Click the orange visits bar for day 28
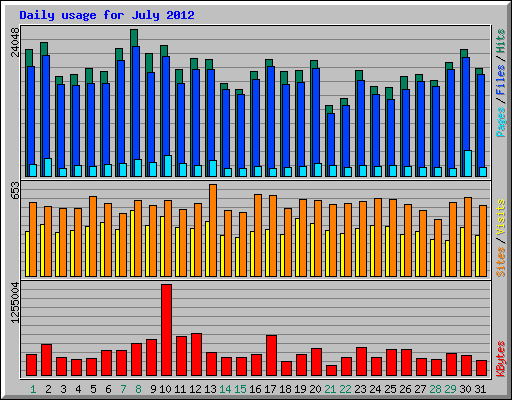The height and width of the screenshot is (400, 512). click(x=438, y=248)
